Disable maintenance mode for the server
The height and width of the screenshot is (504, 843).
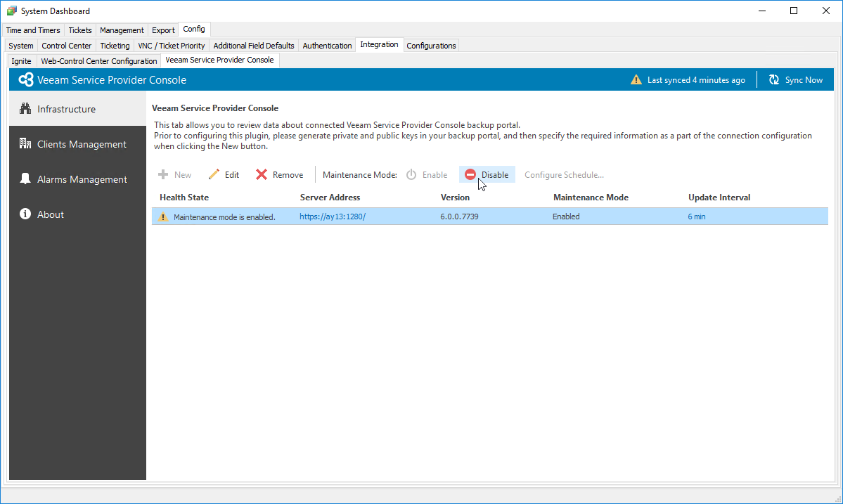[487, 174]
